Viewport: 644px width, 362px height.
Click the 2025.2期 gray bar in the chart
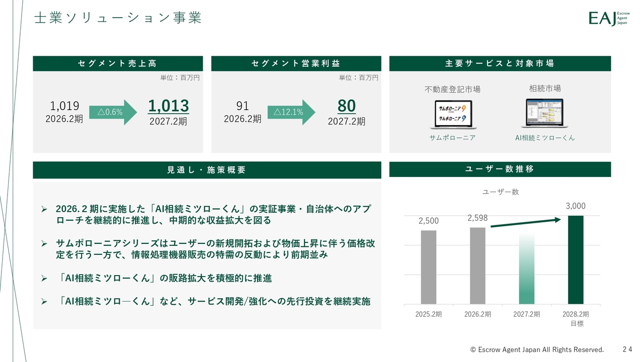(428, 267)
